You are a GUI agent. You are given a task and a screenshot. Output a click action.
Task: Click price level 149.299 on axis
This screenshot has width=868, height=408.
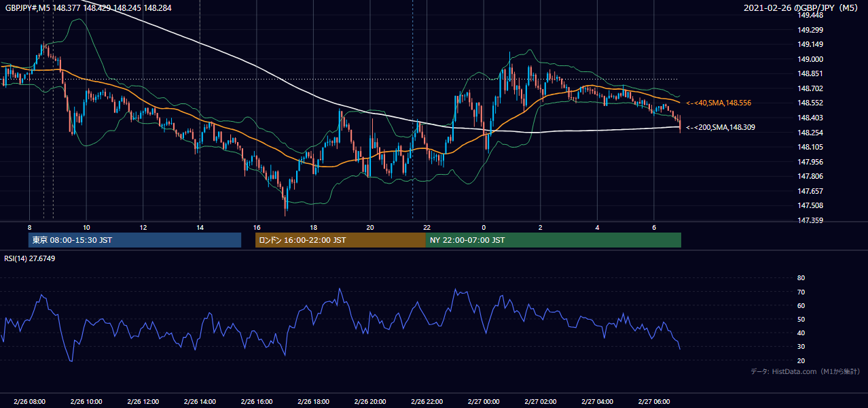[x=810, y=30]
